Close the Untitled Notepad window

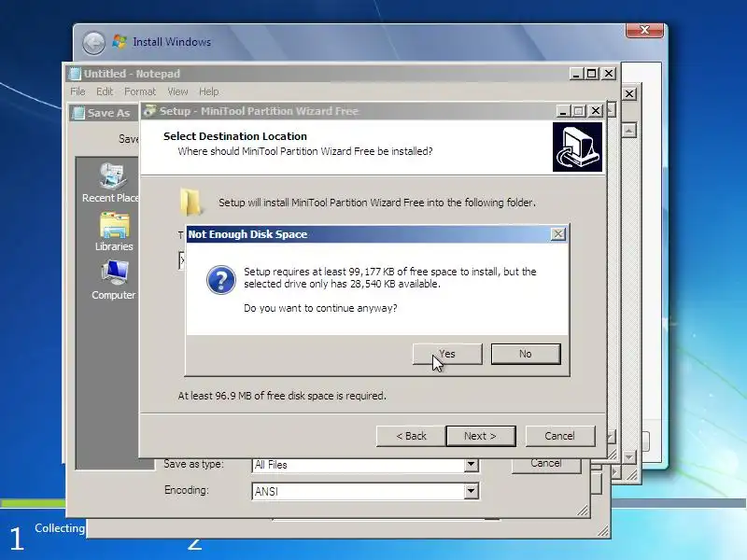[609, 74]
